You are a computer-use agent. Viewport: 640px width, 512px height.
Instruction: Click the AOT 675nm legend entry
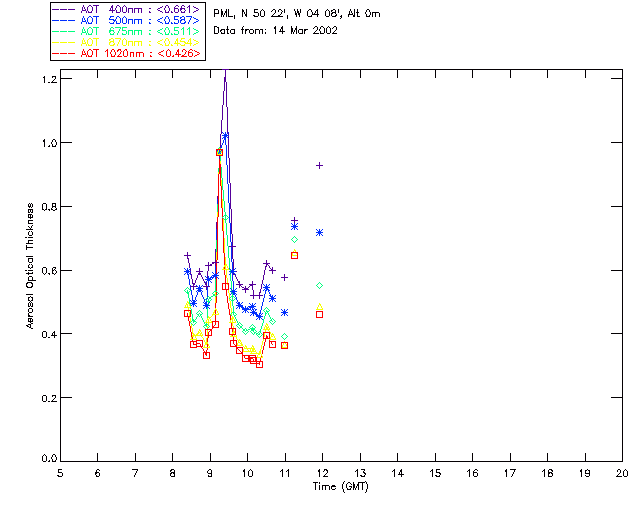(x=127, y=31)
